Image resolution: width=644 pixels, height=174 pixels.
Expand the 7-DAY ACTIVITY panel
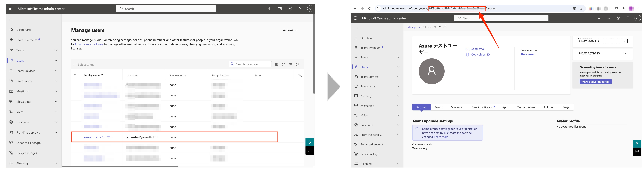(x=602, y=53)
